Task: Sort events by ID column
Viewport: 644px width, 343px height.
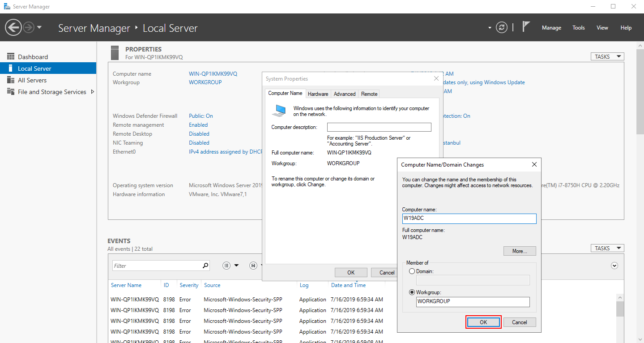Action: 166,285
